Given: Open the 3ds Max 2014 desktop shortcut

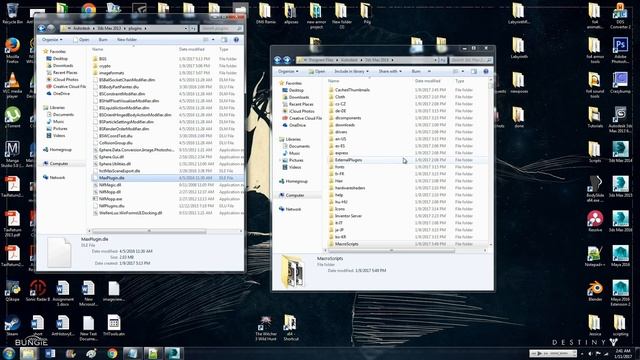Looking at the screenshot, I should pos(620,152).
